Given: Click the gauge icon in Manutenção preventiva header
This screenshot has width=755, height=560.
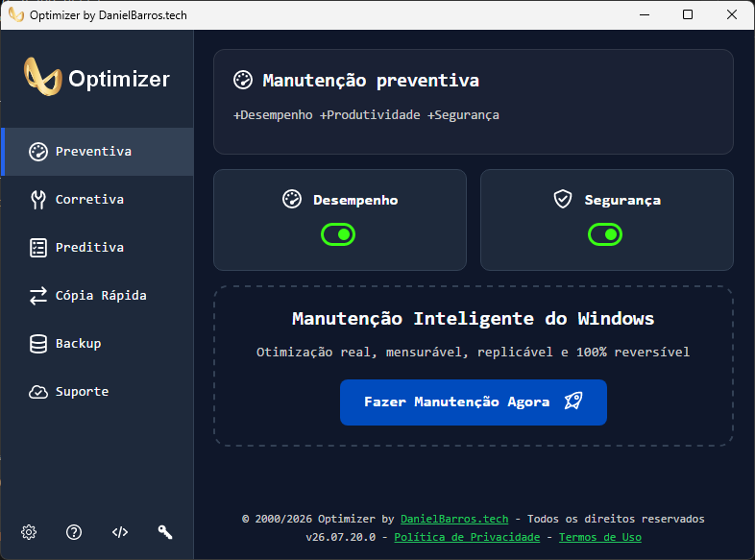Looking at the screenshot, I should (x=243, y=80).
